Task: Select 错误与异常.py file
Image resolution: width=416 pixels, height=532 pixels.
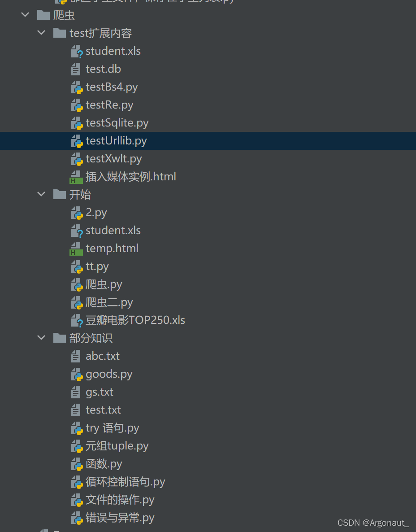Action: click(120, 518)
